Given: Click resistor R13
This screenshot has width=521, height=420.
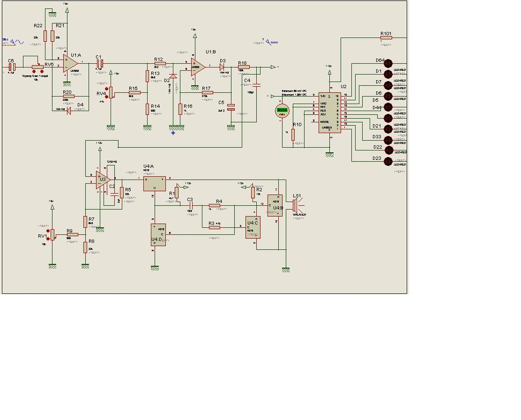Looking at the screenshot, I should (x=147, y=76).
